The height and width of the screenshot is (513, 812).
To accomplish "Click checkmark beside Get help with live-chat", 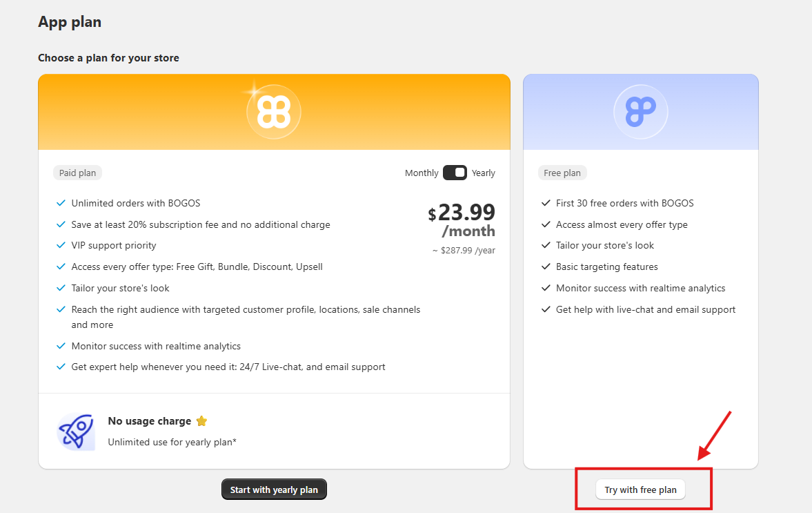I will tap(545, 309).
